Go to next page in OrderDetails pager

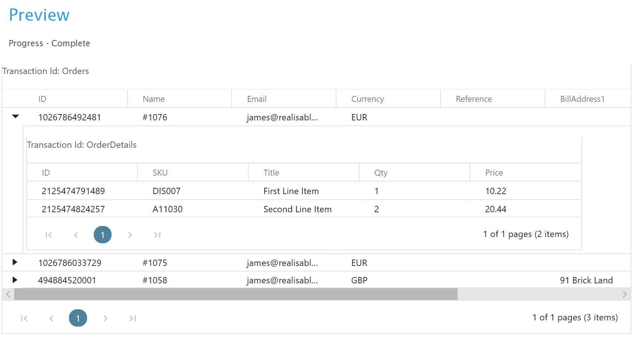(x=130, y=235)
